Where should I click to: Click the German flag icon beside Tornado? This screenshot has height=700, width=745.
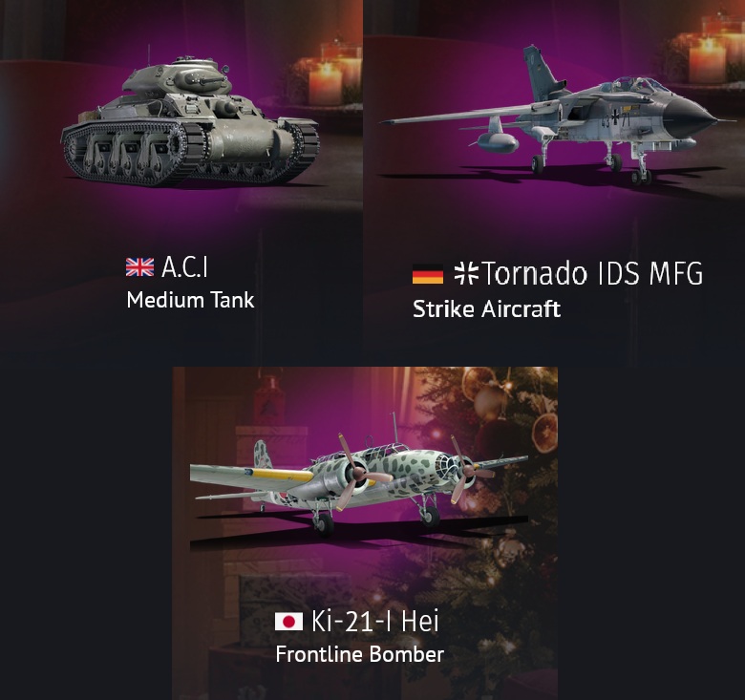(428, 274)
